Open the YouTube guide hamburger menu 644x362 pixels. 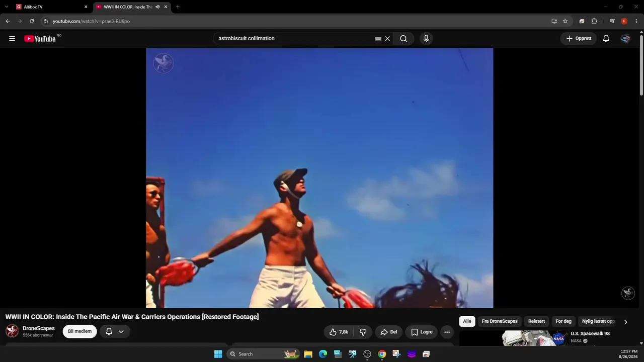12,39
